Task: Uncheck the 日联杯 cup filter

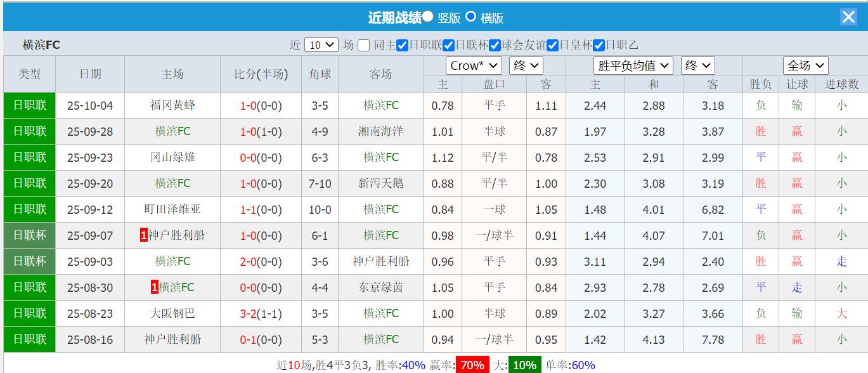Action: pos(448,44)
